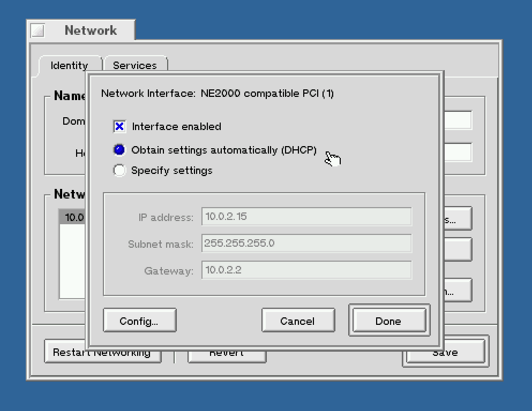Click the Network window title tab
Image resolution: width=532 pixels, height=411 pixels.
coord(90,31)
